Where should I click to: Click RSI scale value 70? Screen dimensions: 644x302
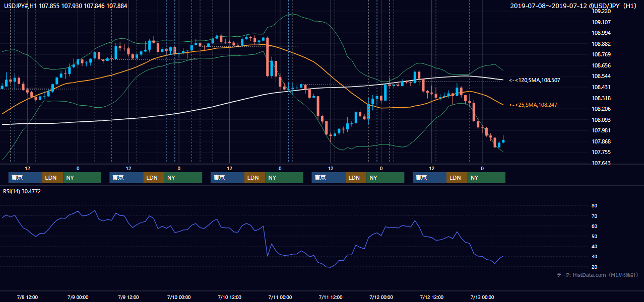tap(594, 216)
